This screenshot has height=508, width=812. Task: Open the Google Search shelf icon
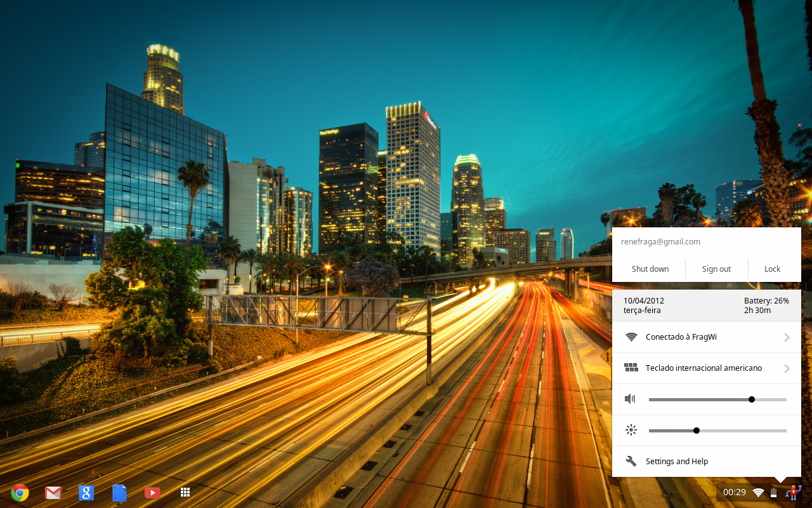86,492
